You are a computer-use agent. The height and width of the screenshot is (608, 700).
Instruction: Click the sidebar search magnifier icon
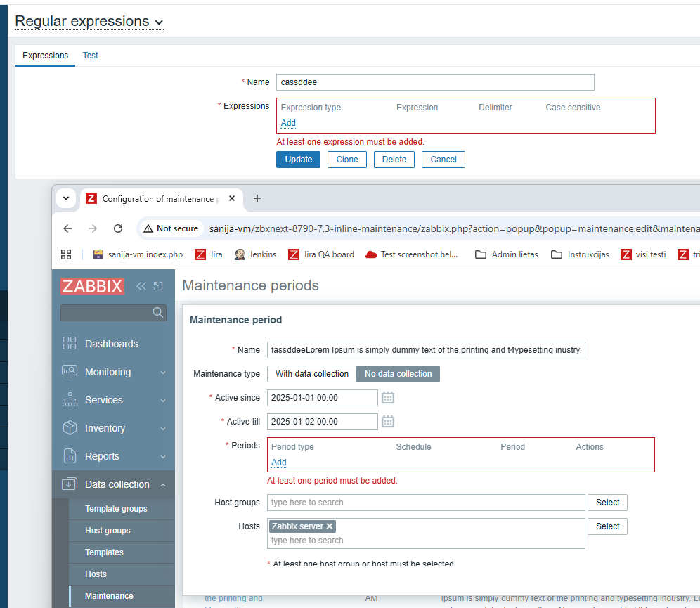[158, 313]
